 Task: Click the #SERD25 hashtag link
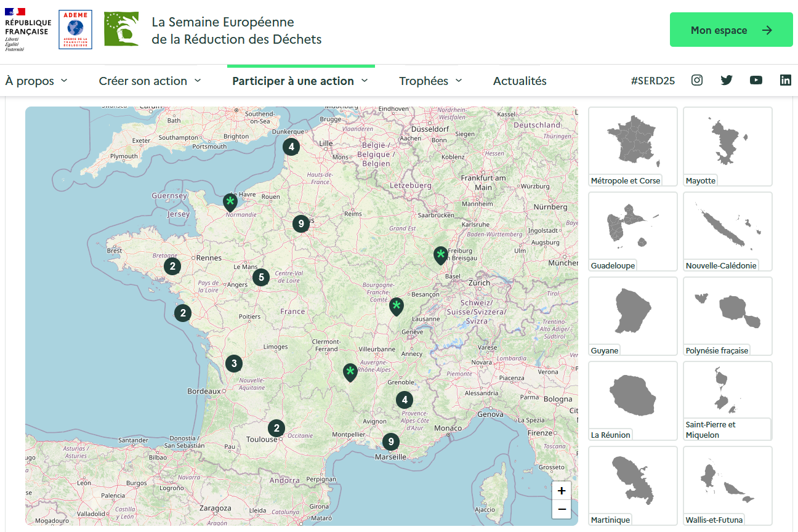(653, 81)
